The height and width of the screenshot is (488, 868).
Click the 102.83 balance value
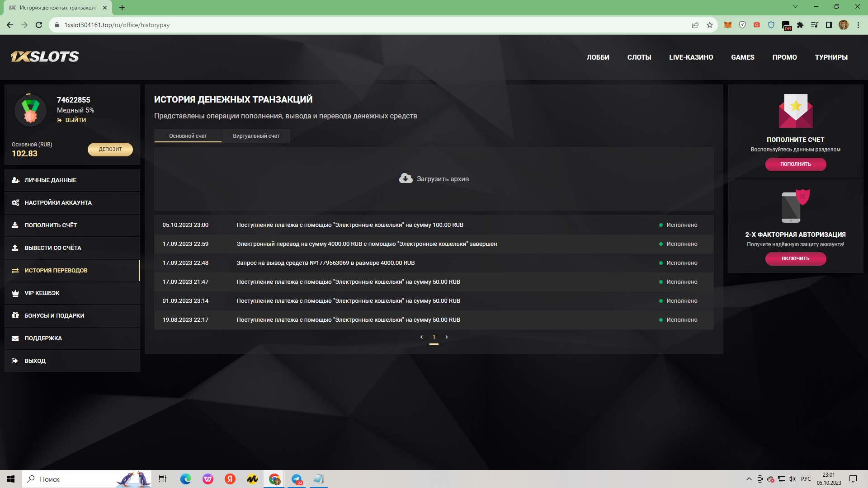(24, 154)
